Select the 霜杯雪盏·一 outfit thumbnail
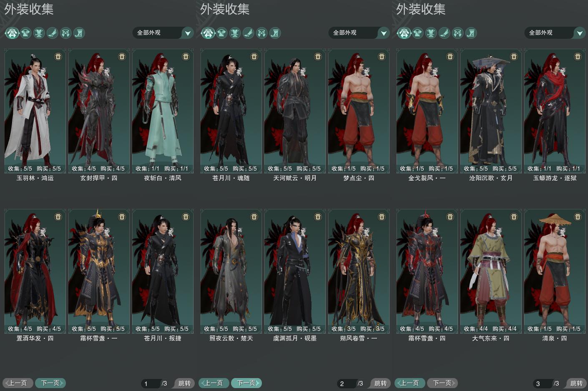Viewport: 588px width, 391px height. (99, 271)
